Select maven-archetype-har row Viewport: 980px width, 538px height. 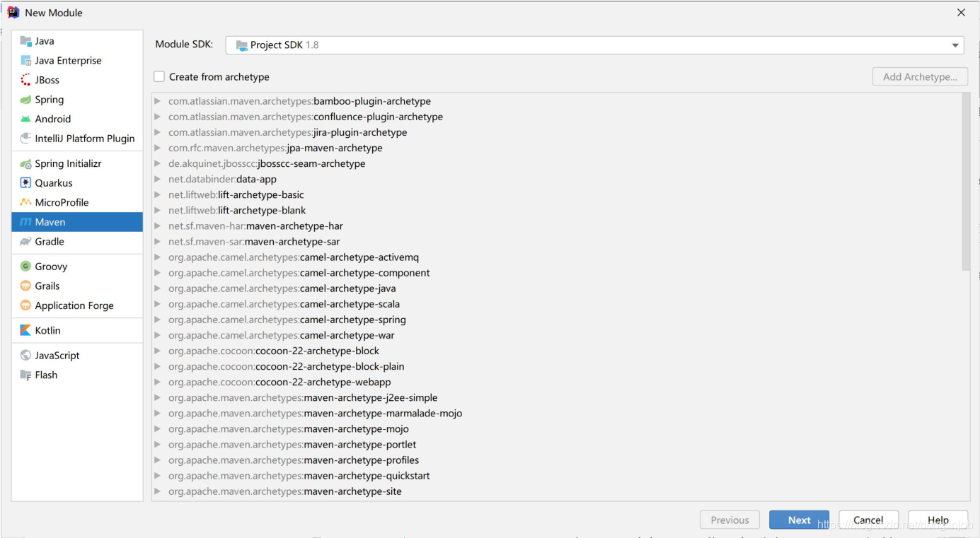[x=556, y=226]
